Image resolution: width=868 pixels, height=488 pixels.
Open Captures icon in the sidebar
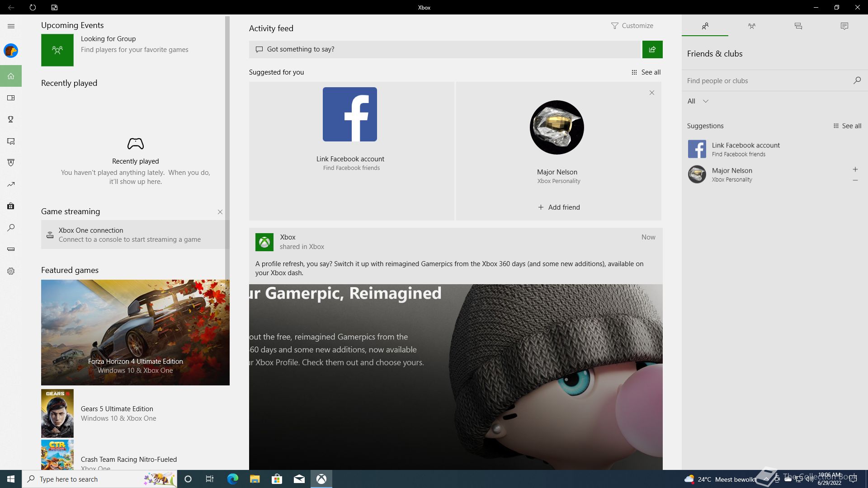point(11,141)
